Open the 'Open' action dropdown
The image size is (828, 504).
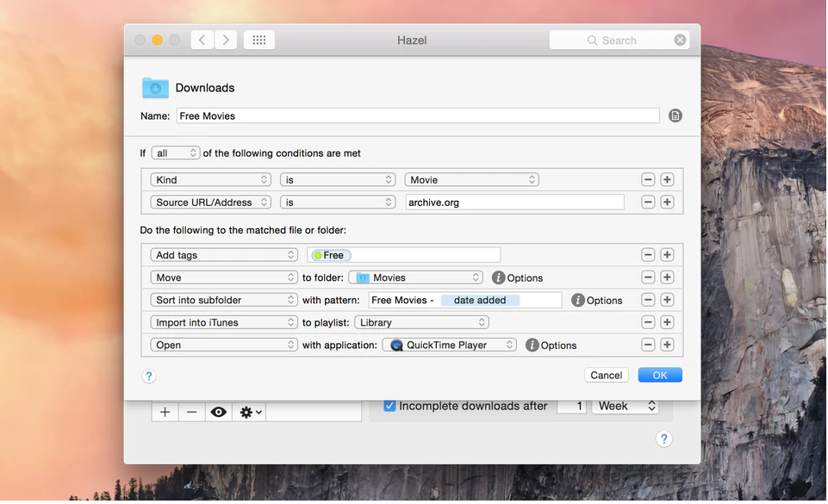click(x=224, y=345)
